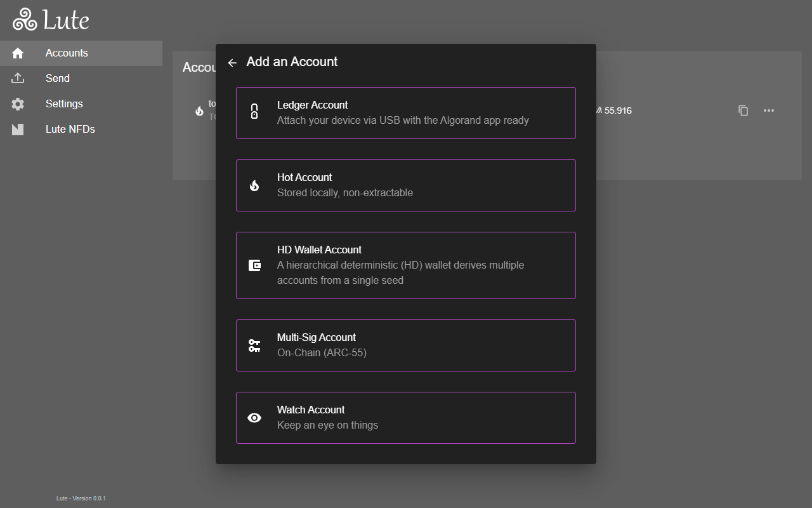This screenshot has height=508, width=812.
Task: Select Hot Account option
Action: click(x=405, y=185)
